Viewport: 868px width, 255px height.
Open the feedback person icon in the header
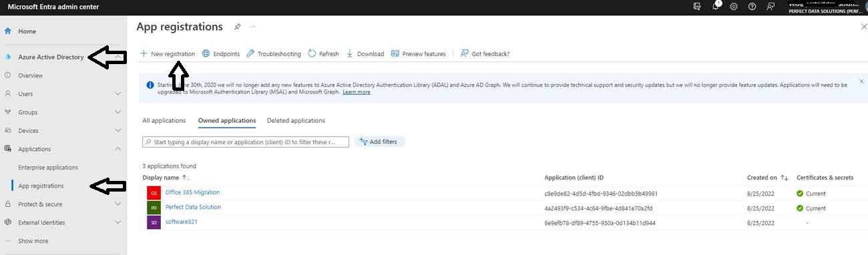point(771,6)
